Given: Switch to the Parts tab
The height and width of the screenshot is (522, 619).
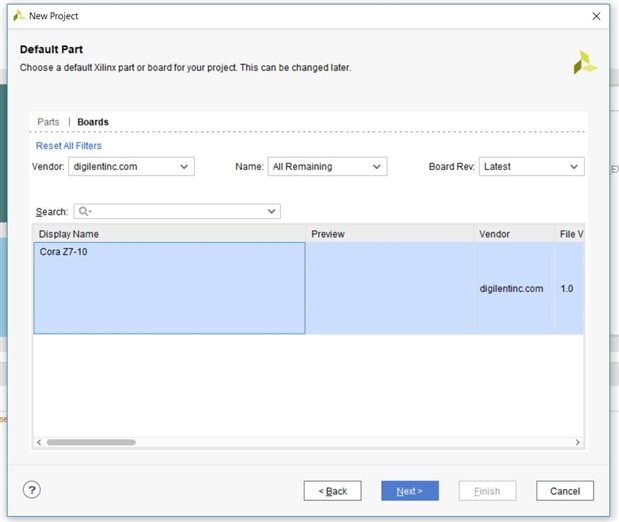Looking at the screenshot, I should point(48,122).
